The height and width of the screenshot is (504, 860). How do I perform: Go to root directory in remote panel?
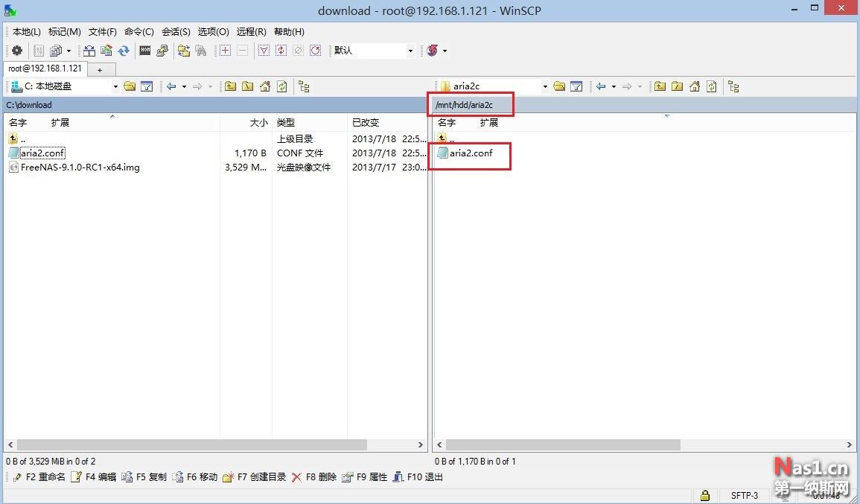[x=677, y=86]
